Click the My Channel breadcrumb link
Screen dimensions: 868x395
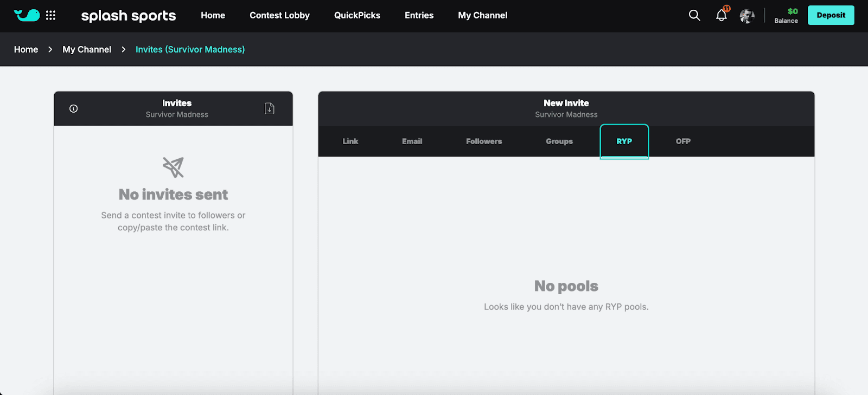pyautogui.click(x=87, y=49)
